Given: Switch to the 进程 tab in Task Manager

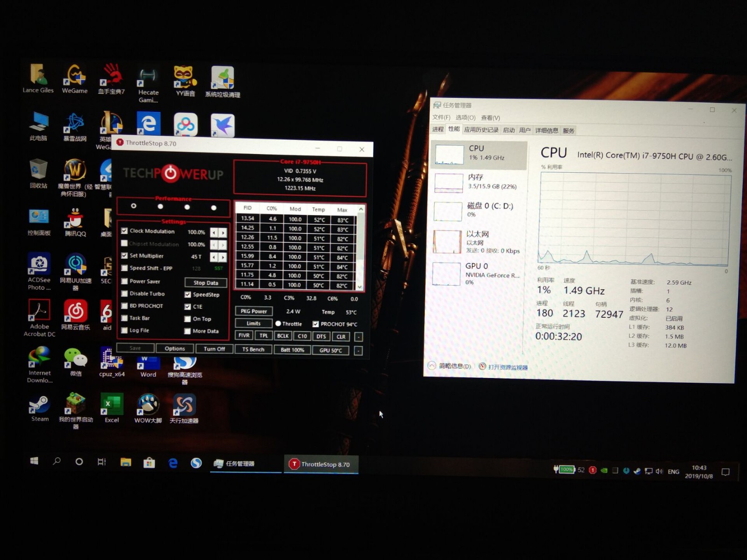Looking at the screenshot, I should pos(438,129).
